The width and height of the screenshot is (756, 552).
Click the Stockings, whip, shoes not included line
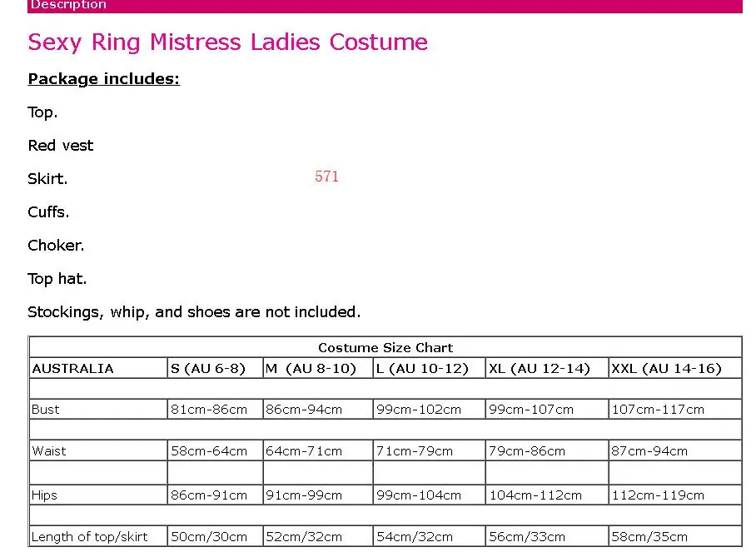(x=194, y=312)
